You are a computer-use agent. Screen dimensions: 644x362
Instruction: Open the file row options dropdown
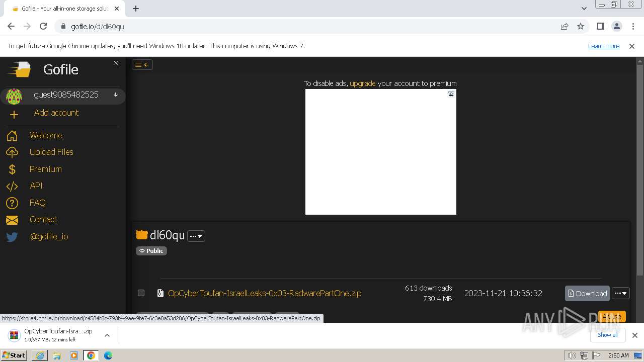(x=621, y=294)
